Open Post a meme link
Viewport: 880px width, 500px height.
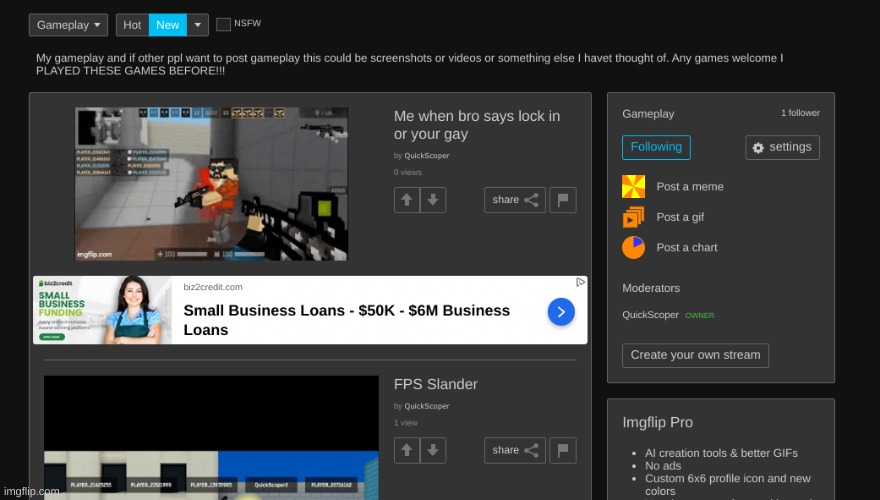[690, 187]
